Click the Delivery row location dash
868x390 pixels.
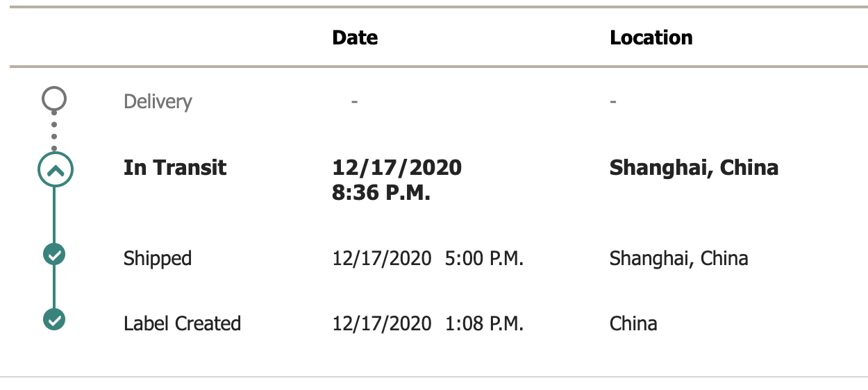coord(613,102)
